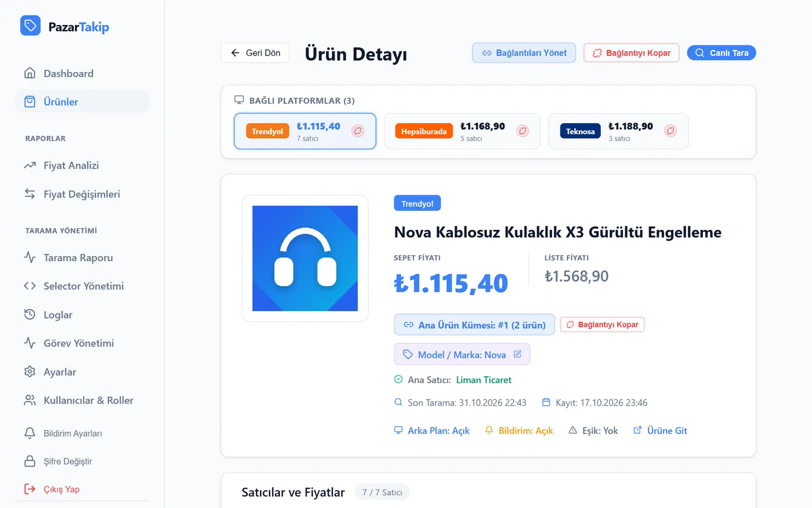Edit Model / Marka with the pencil icon
812x508 pixels.
(x=517, y=354)
